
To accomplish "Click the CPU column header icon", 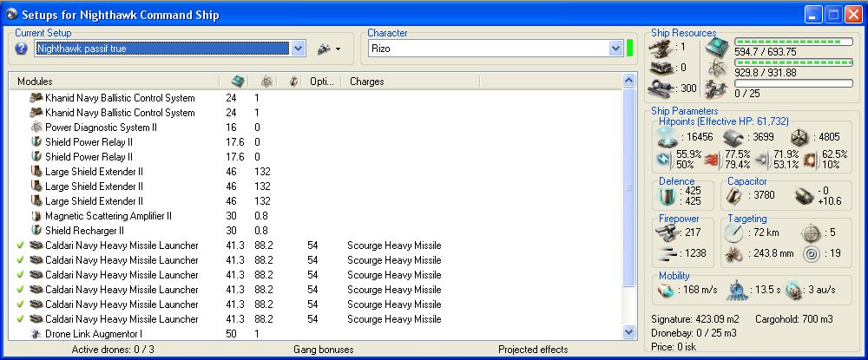I will pos(238,82).
